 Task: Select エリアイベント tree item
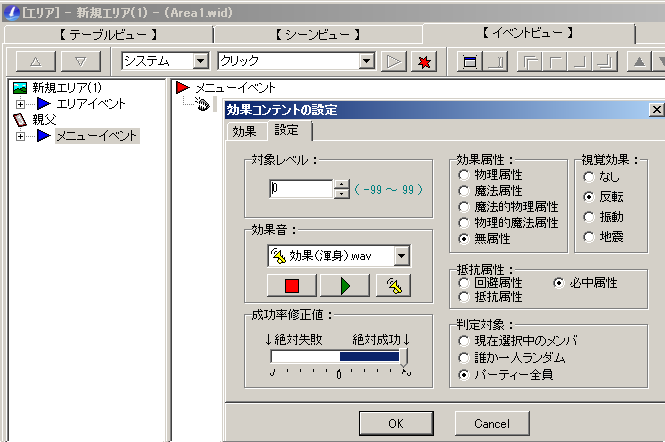(x=91, y=104)
